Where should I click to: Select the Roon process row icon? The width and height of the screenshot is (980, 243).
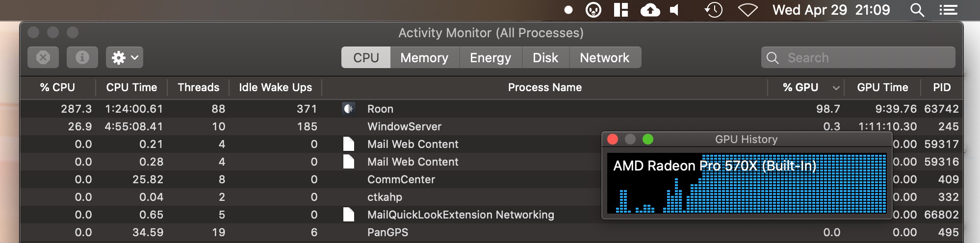pyautogui.click(x=348, y=109)
